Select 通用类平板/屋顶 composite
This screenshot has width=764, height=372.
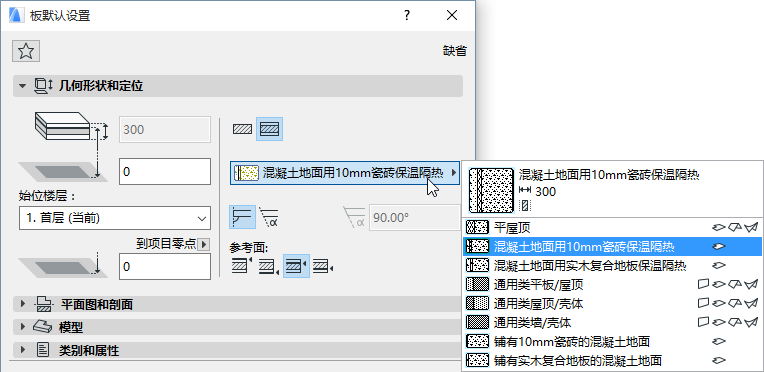click(x=612, y=284)
